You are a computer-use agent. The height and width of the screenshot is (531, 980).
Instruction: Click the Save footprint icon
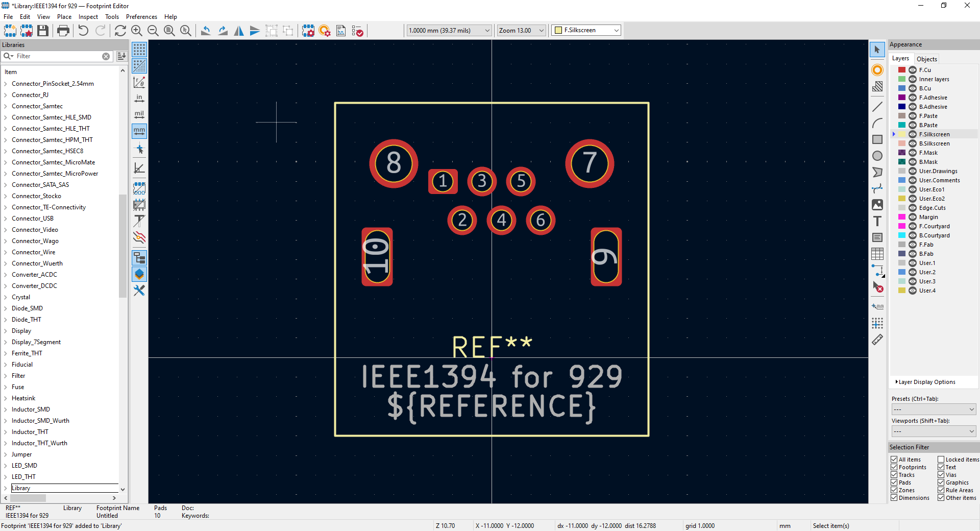[43, 31]
